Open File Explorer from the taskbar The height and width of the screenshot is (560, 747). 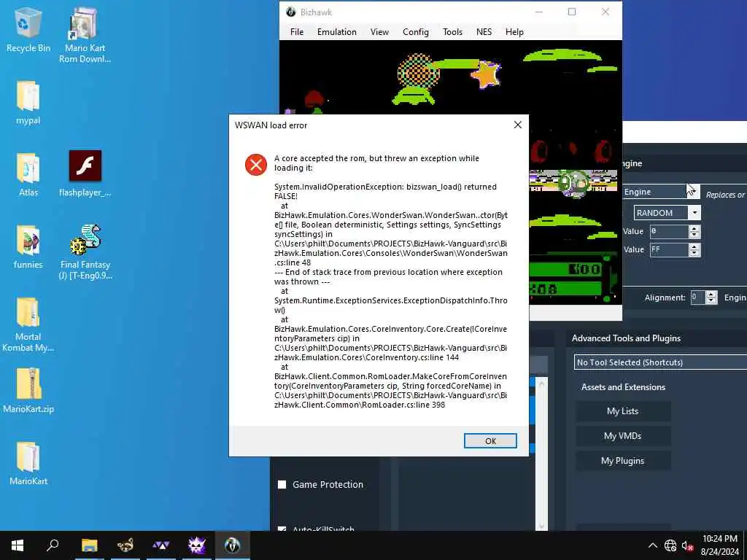tap(89, 545)
